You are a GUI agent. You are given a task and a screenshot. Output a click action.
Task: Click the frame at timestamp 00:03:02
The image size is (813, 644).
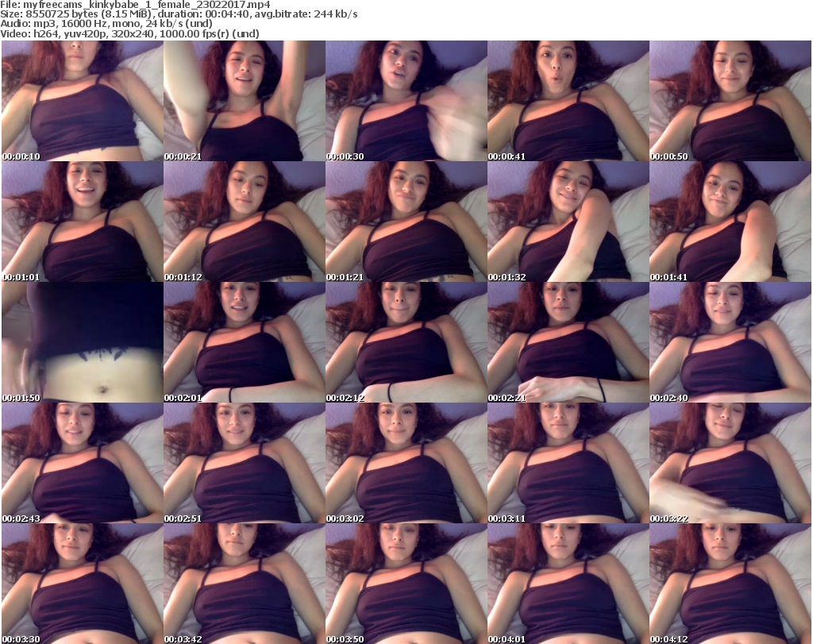pos(406,463)
